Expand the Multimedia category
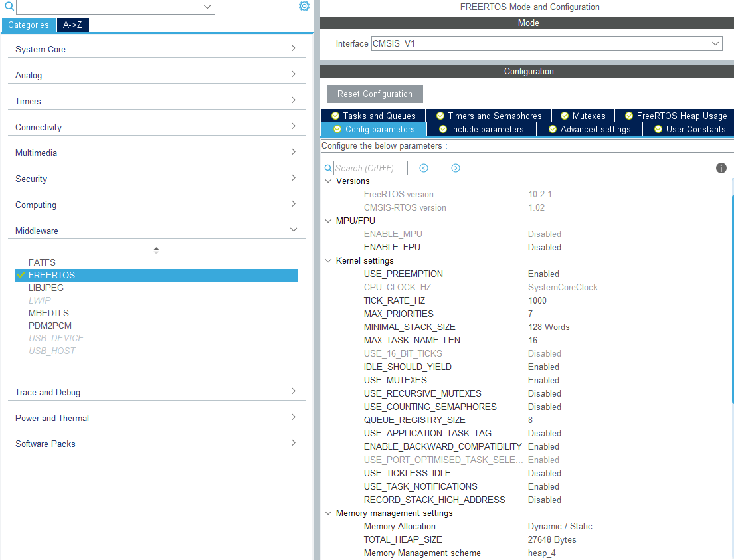This screenshot has width=734, height=560. pos(156,153)
